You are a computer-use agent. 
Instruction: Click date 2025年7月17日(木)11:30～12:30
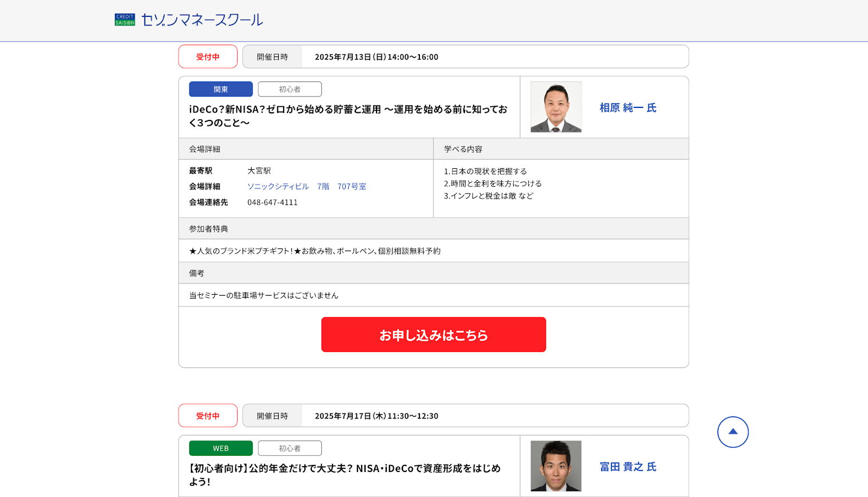click(376, 416)
